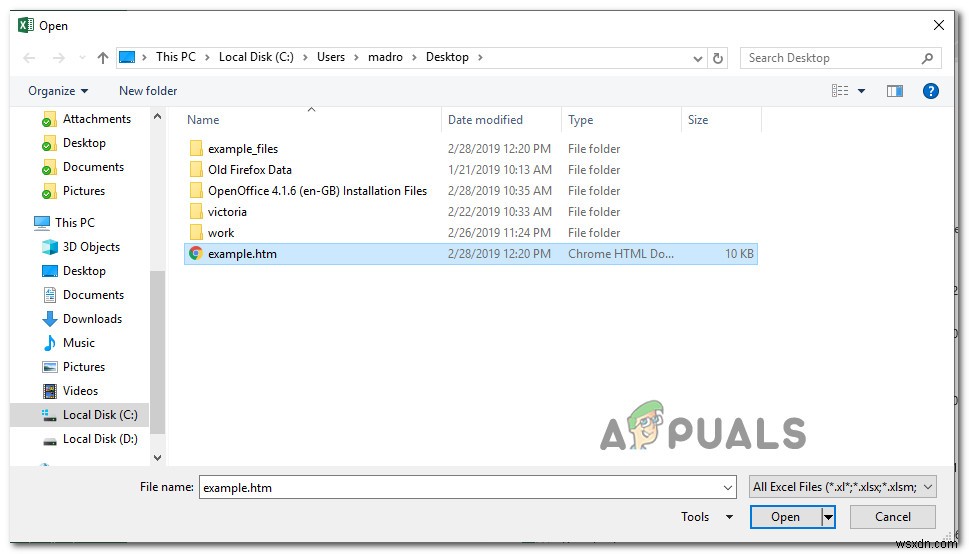Screen dimensions: 969x554
Task: Select the work folder icon
Action: [x=196, y=232]
